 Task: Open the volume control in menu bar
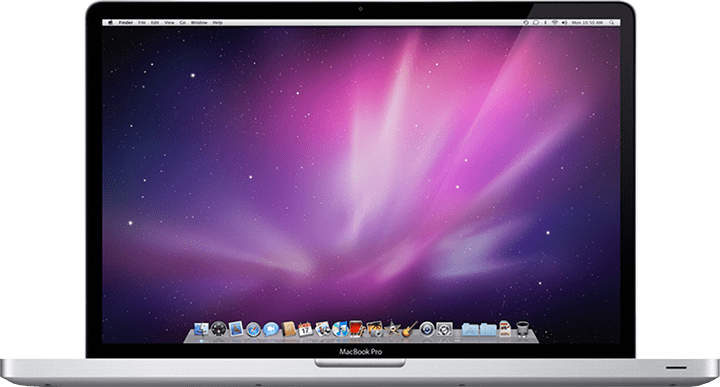564,22
